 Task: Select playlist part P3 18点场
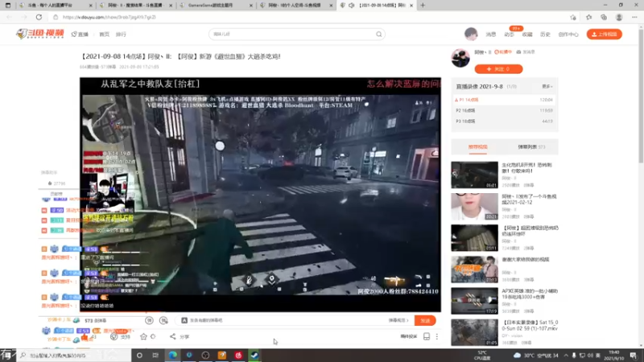(x=505, y=121)
